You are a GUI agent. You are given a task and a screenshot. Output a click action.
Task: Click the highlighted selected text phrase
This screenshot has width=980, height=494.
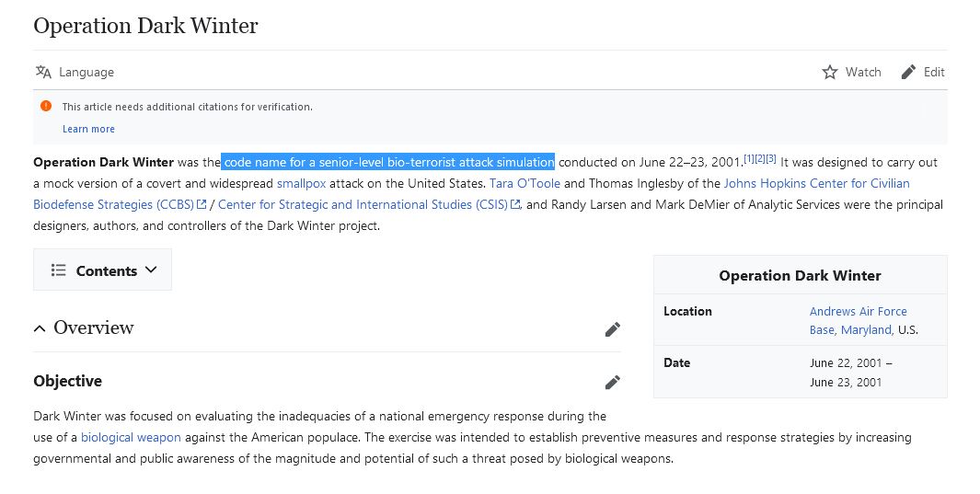click(x=388, y=163)
